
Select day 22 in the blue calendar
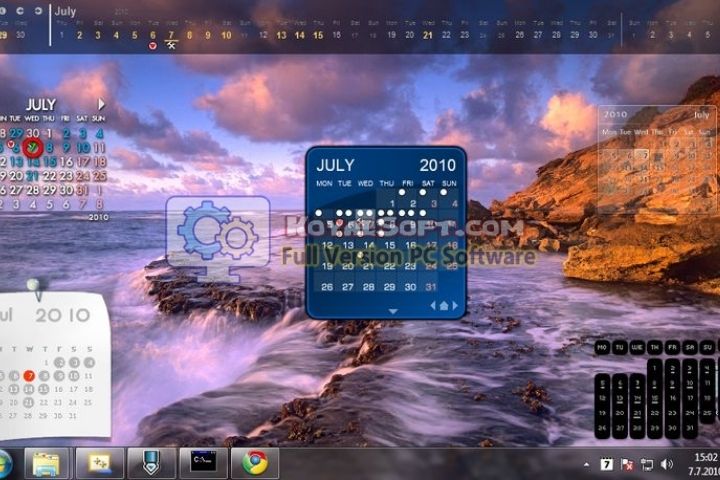389,266
